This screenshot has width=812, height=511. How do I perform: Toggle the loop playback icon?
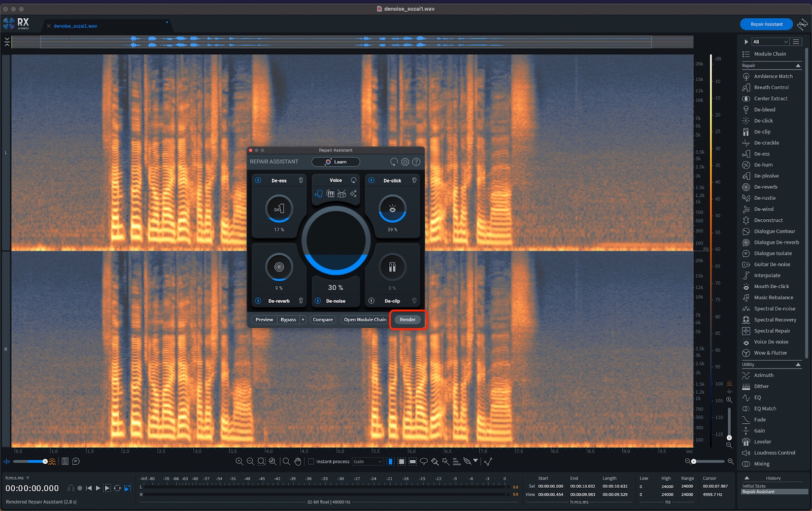click(x=117, y=488)
